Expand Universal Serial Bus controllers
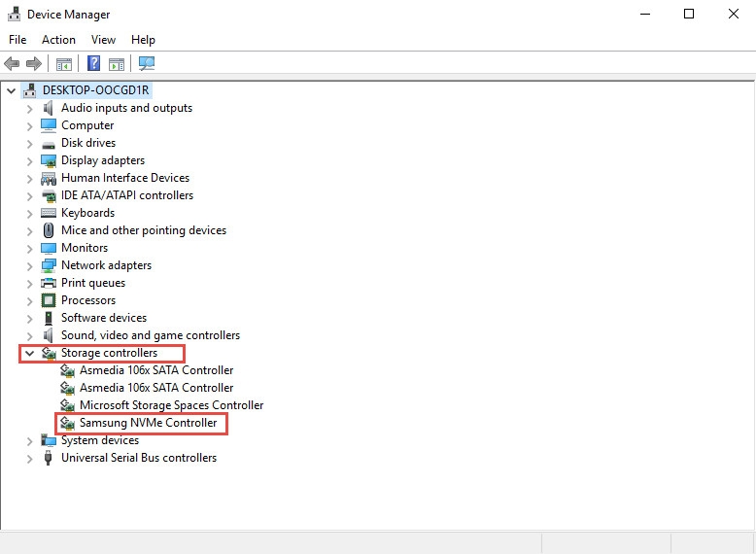 coord(30,459)
